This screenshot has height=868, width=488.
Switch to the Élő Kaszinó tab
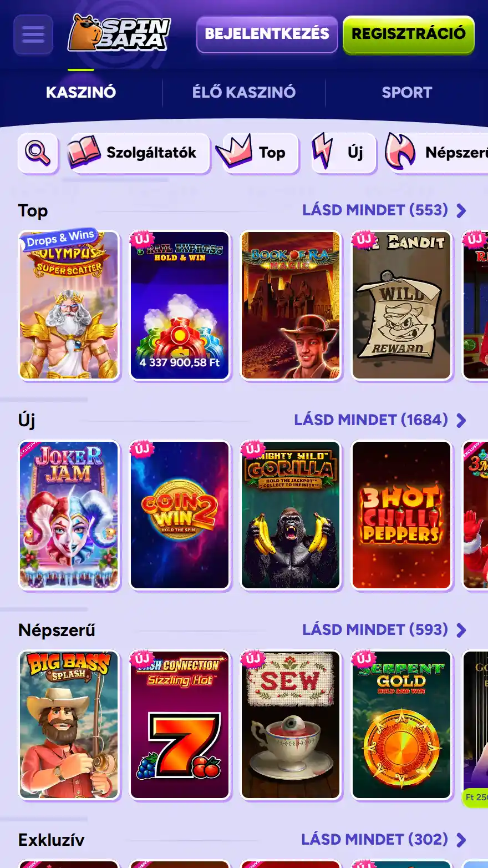point(244,92)
